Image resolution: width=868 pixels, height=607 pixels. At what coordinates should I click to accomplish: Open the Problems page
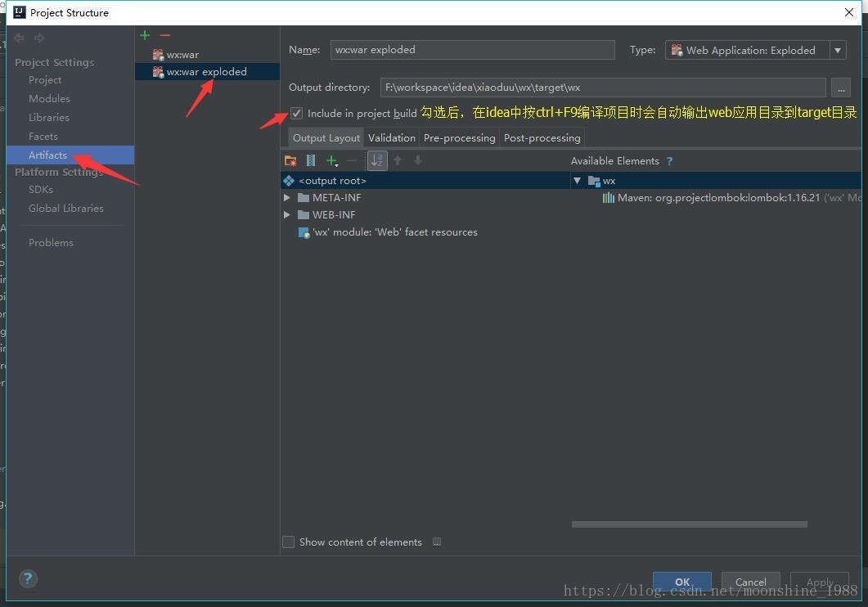click(x=51, y=243)
